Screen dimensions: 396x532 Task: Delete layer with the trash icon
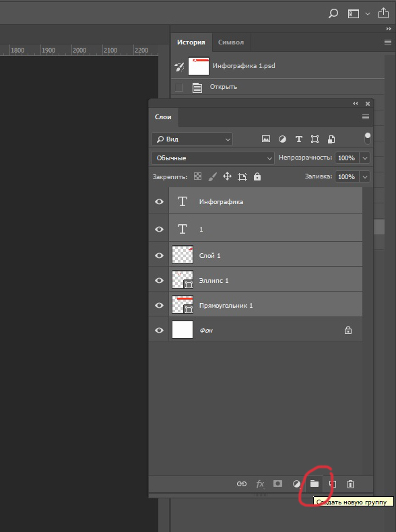[x=350, y=484]
